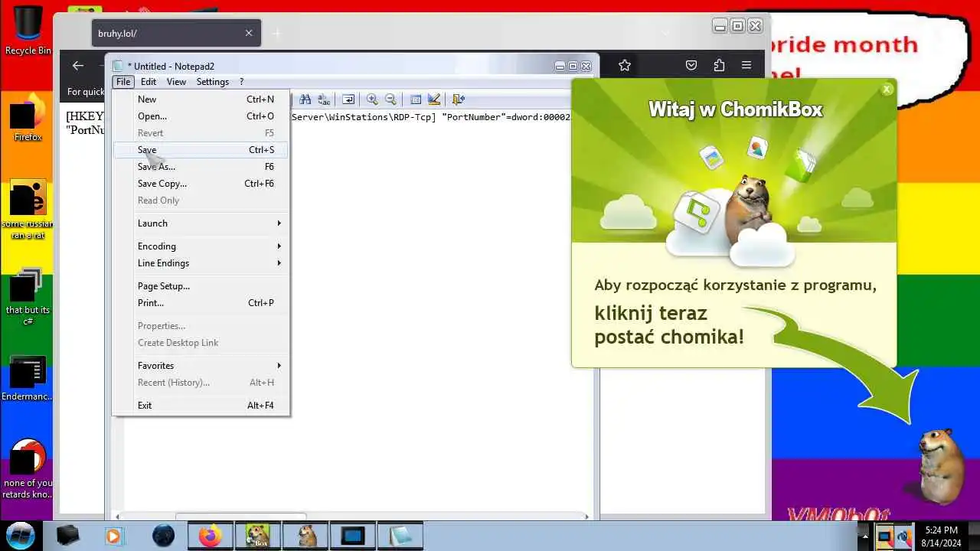Open the View menu in Notepad2
Viewport: 980px width, 551px height.
(x=176, y=82)
